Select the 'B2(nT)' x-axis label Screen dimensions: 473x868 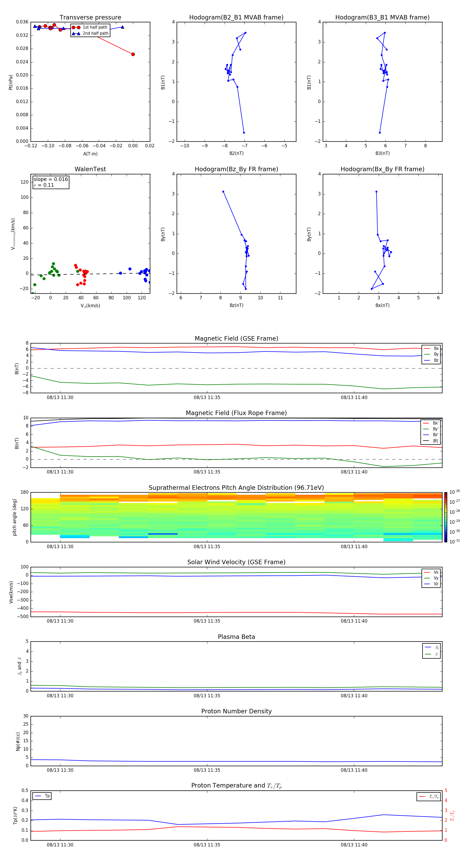pyautogui.click(x=236, y=153)
